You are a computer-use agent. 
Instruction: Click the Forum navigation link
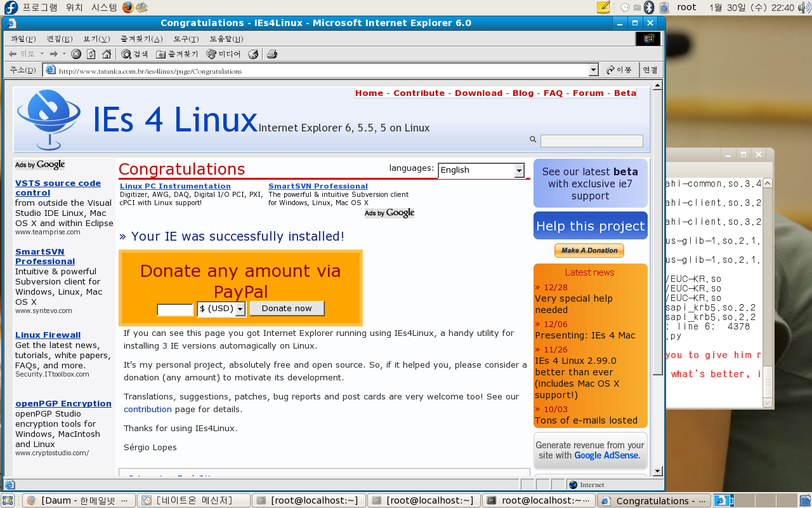[x=588, y=93]
